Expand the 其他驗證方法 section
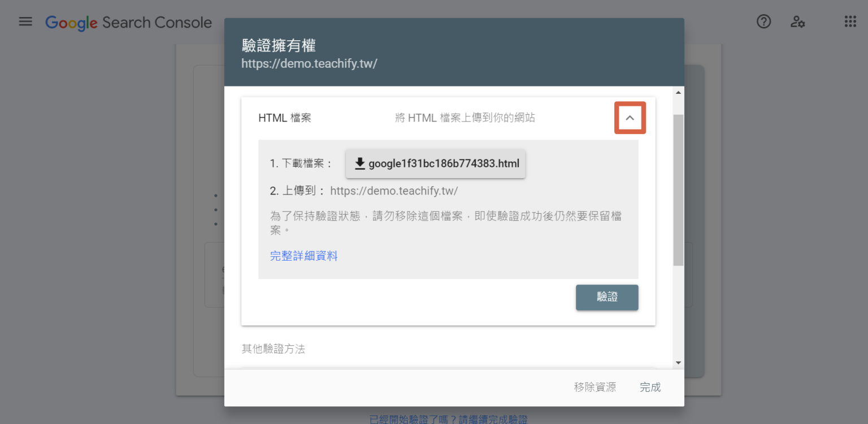Viewport: 868px width, 424px height. [274, 349]
